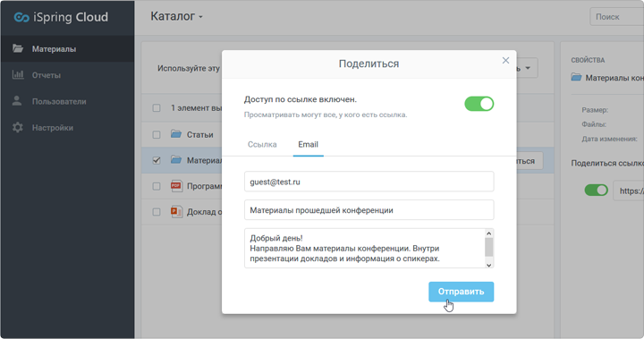Toggle share link switch in Свойства panel
The image size is (644, 339).
(596, 191)
